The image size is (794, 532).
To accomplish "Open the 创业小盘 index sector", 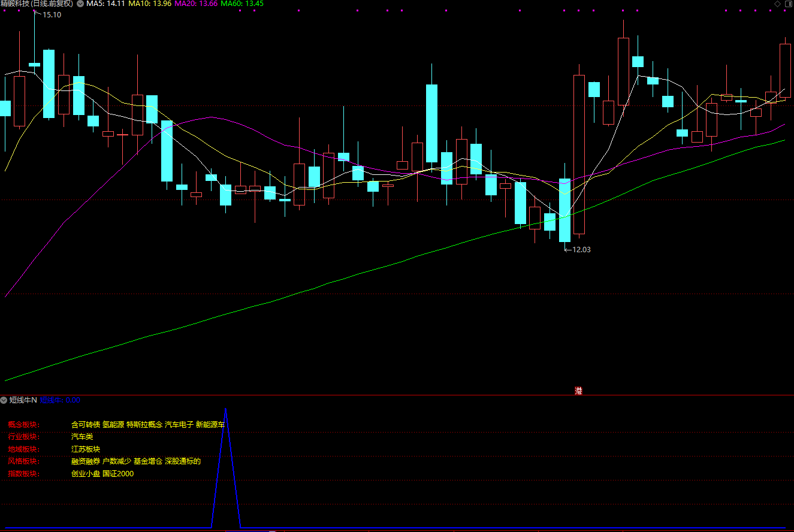I will (86, 474).
